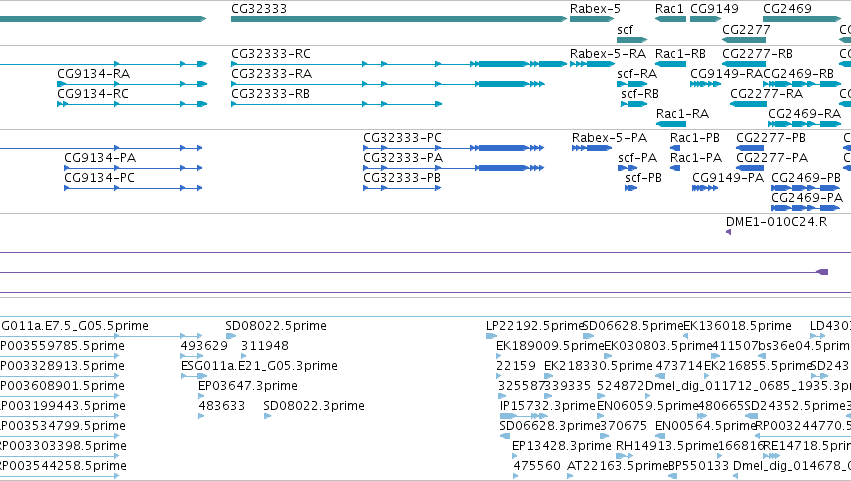Open the EST labeled 311948

click(265, 346)
